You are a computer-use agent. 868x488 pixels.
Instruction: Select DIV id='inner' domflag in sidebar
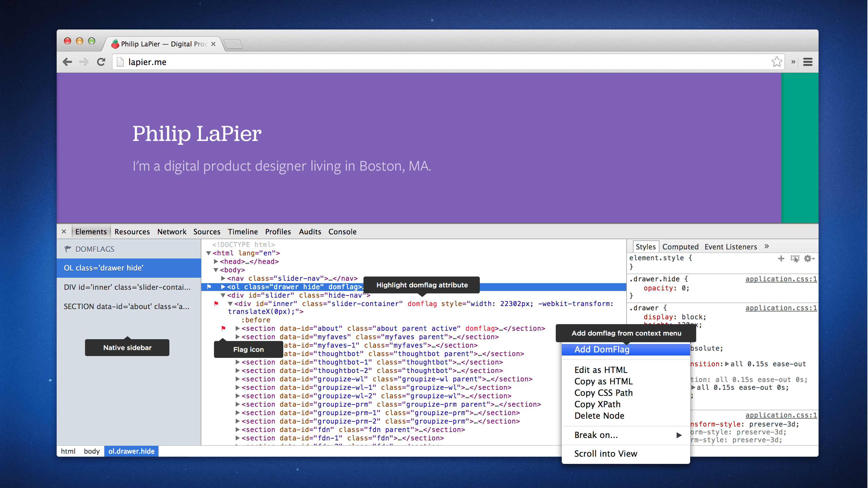(127, 287)
